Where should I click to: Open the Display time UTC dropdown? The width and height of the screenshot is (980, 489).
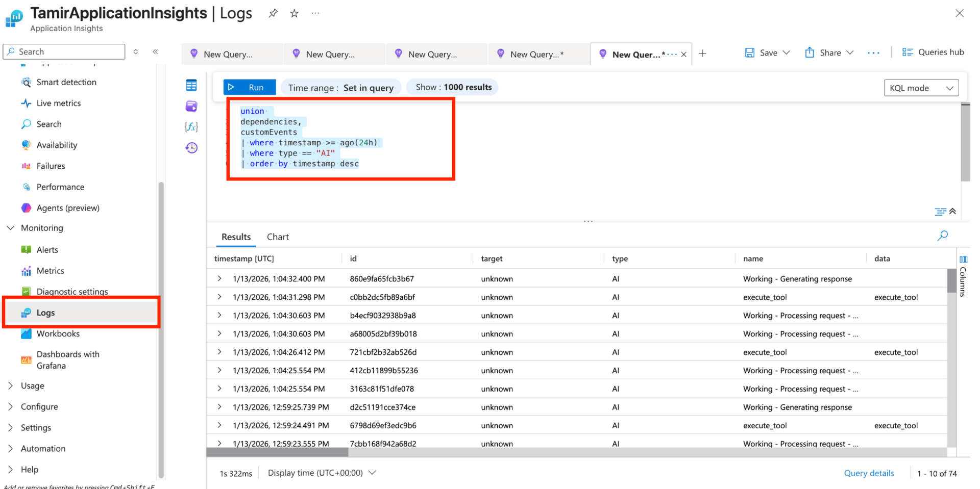(x=322, y=473)
